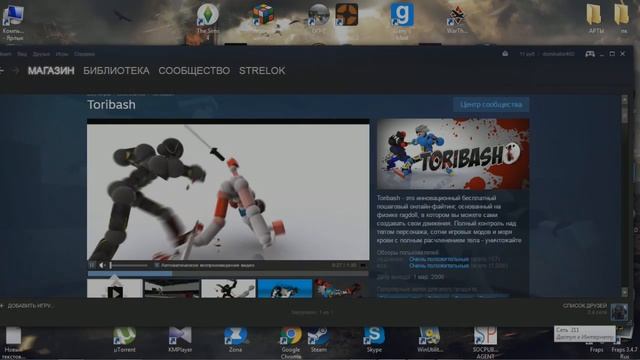Open the СООБЩЕСТВО tab
Screen dimensions: 640x360
click(x=194, y=71)
